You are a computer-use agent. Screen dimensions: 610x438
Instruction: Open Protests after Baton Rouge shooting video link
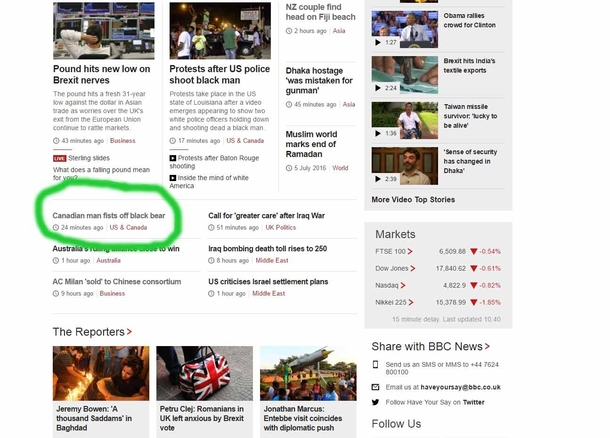pyautogui.click(x=214, y=162)
